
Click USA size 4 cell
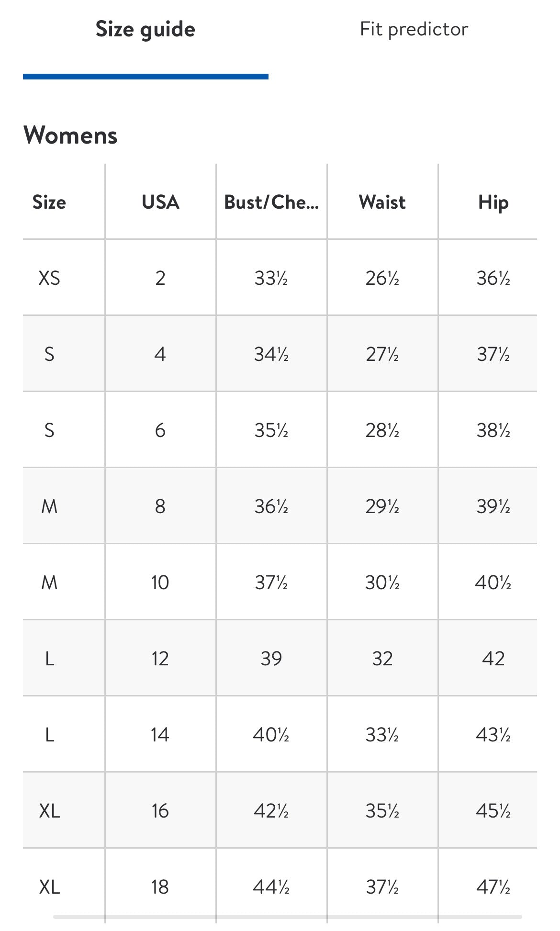[x=160, y=354]
